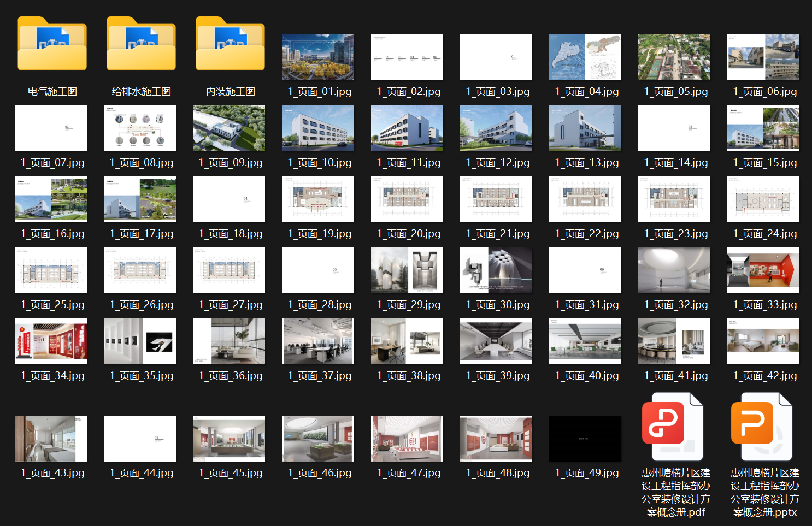
Task: Select thumbnail of 1_页面_48.jpg
Action: pos(496,439)
